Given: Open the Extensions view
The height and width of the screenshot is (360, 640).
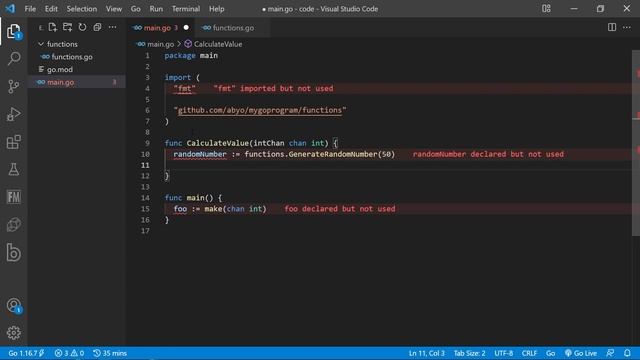Looking at the screenshot, I should tap(13, 142).
